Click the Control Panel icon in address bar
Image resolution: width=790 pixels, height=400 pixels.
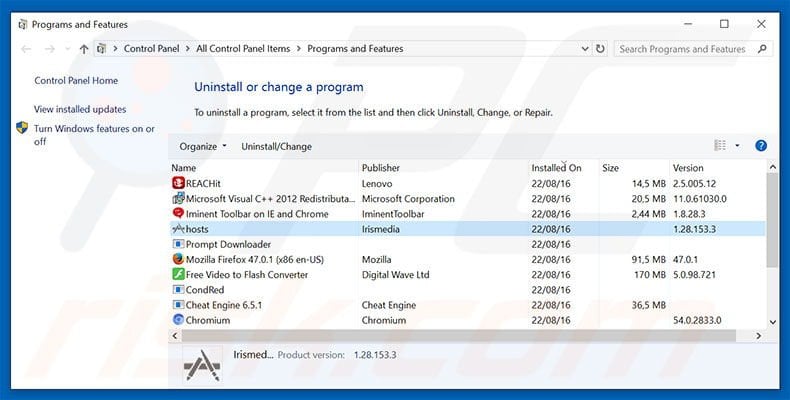[x=101, y=49]
